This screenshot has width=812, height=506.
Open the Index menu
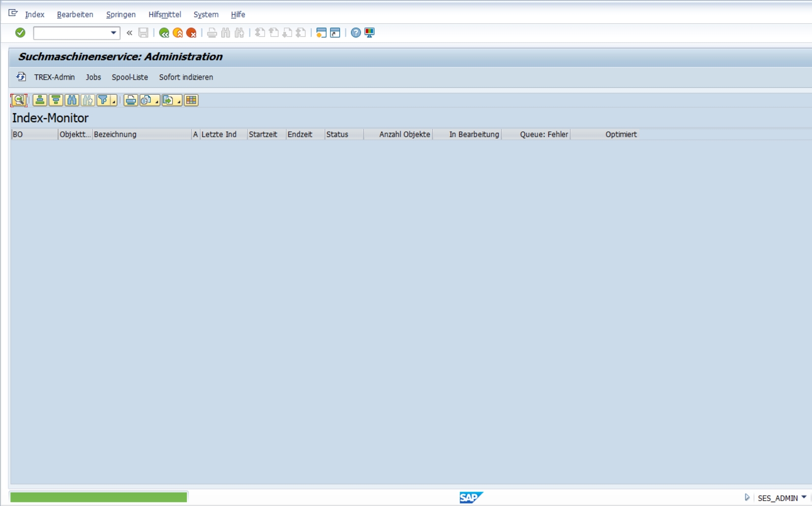(x=34, y=15)
